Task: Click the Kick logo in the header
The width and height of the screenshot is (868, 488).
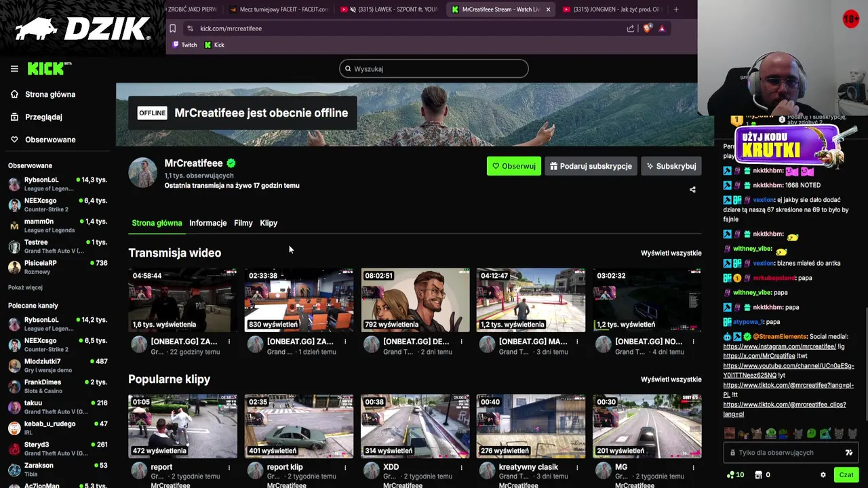Action: [x=49, y=68]
